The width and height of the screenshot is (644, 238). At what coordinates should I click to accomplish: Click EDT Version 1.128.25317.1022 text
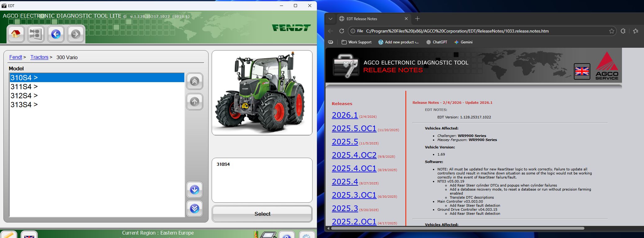(464, 117)
